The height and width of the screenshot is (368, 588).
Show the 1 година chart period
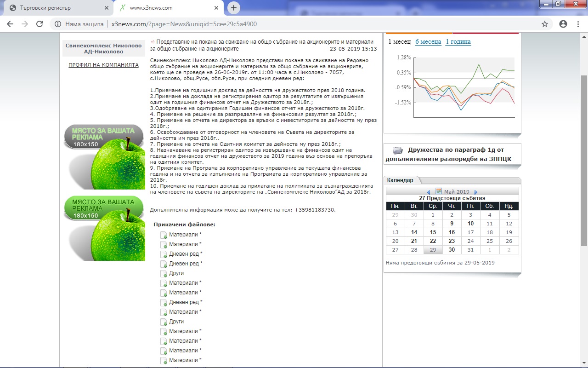(x=458, y=41)
